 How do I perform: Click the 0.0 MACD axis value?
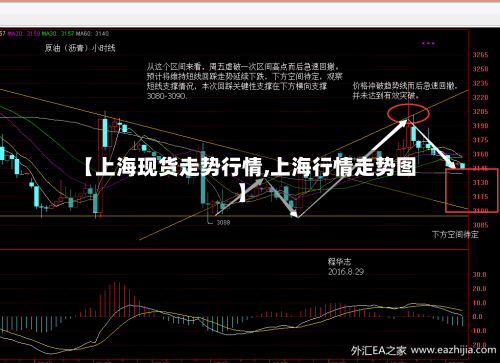[478, 317]
